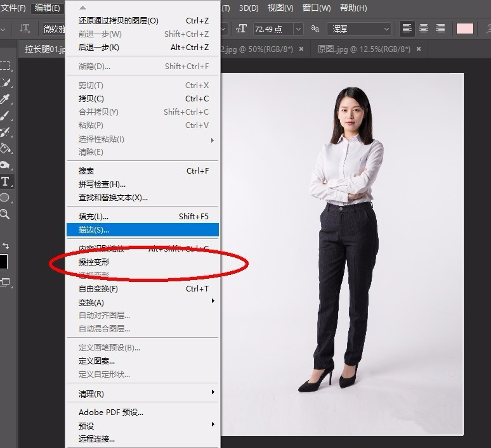Screen dimensions: 491x448
Task: Choose 操控变形 from the Edit menu
Action: point(94,262)
